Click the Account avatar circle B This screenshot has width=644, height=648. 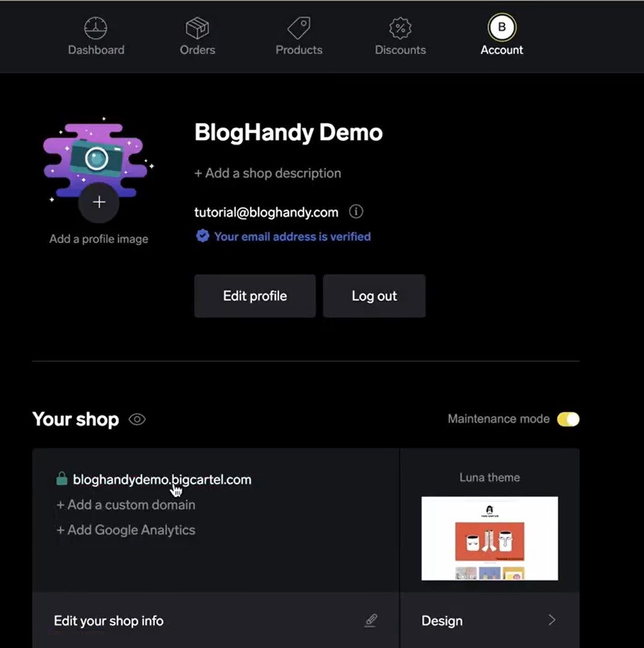click(x=502, y=27)
